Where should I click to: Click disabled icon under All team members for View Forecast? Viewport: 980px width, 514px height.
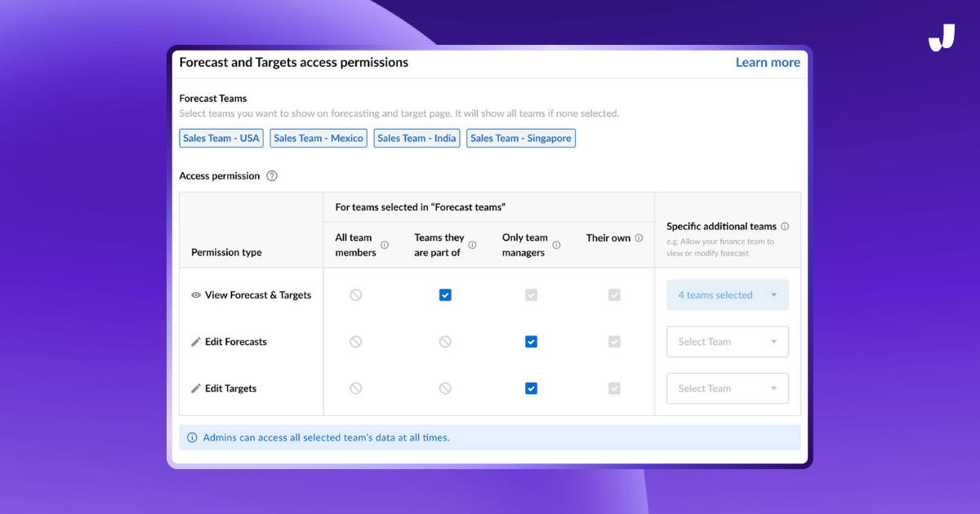356,295
